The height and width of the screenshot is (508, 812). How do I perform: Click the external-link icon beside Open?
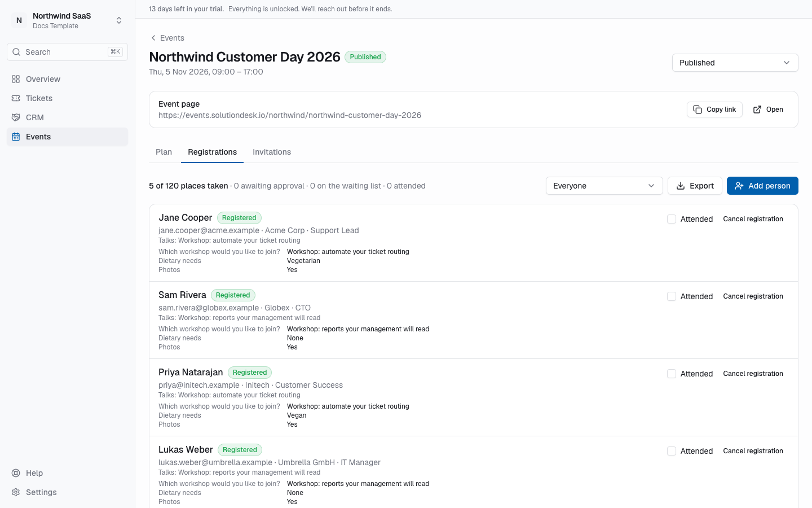(x=757, y=110)
